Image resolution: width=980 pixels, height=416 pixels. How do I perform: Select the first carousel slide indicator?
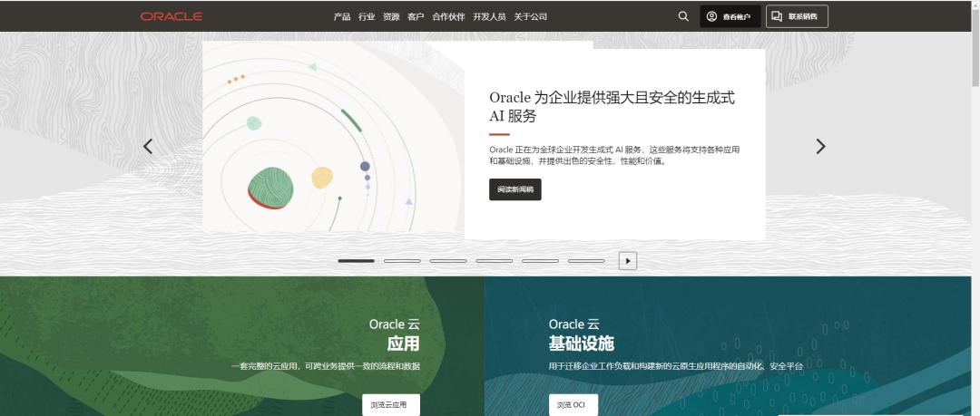coord(357,261)
